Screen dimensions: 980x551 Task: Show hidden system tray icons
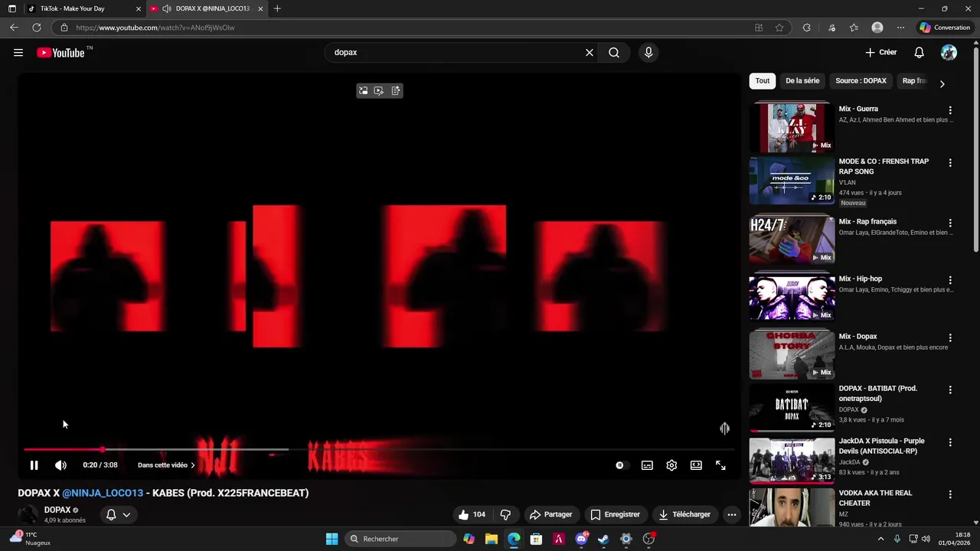coord(880,539)
